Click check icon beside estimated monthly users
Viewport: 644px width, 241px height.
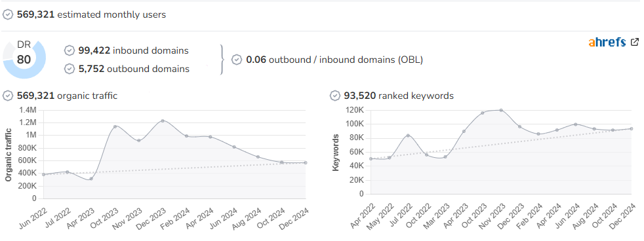tap(8, 15)
